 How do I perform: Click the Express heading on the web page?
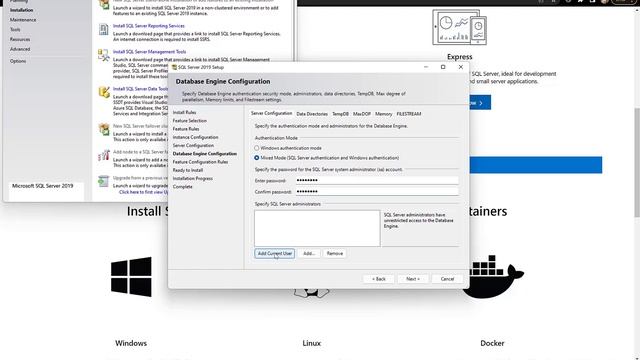click(460, 57)
